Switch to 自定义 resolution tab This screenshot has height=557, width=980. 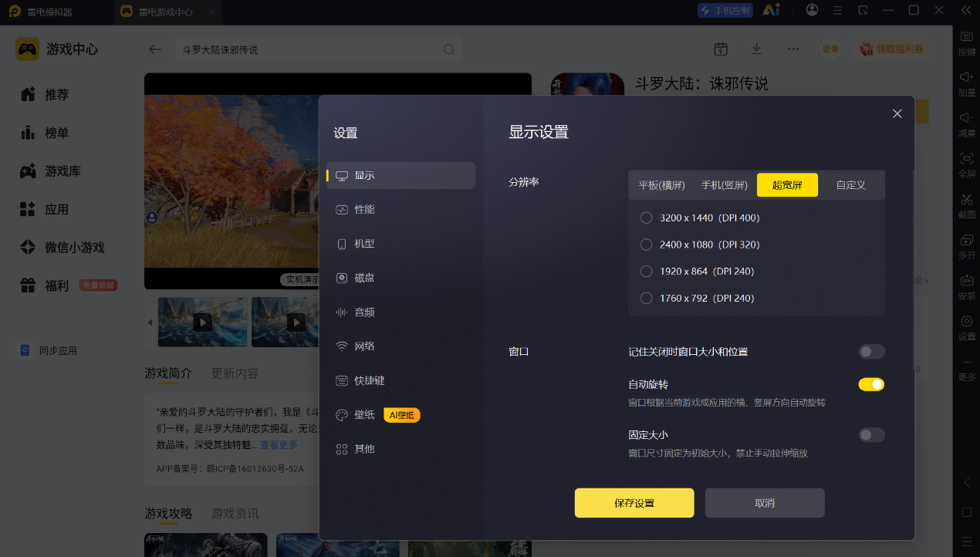(x=850, y=185)
